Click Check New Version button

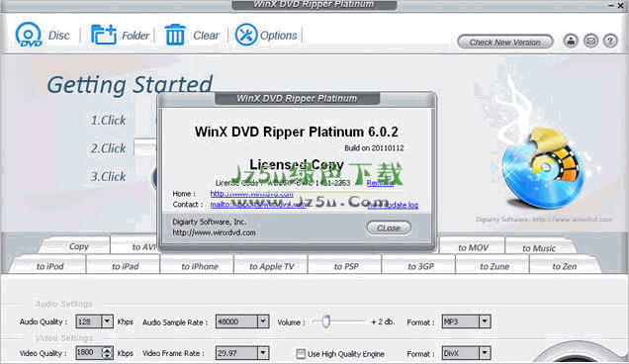(505, 42)
